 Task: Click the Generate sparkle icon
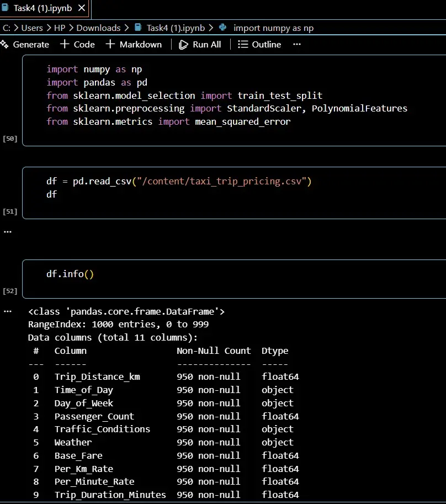pos(4,44)
